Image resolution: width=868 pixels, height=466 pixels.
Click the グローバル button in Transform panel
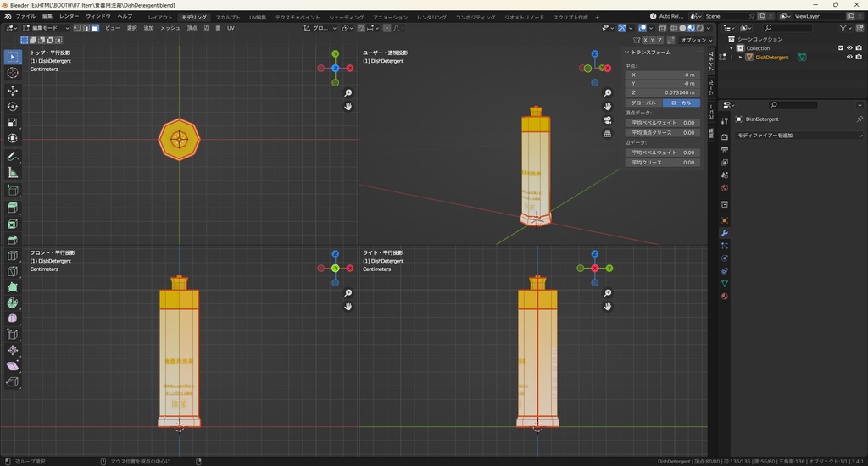click(x=643, y=103)
